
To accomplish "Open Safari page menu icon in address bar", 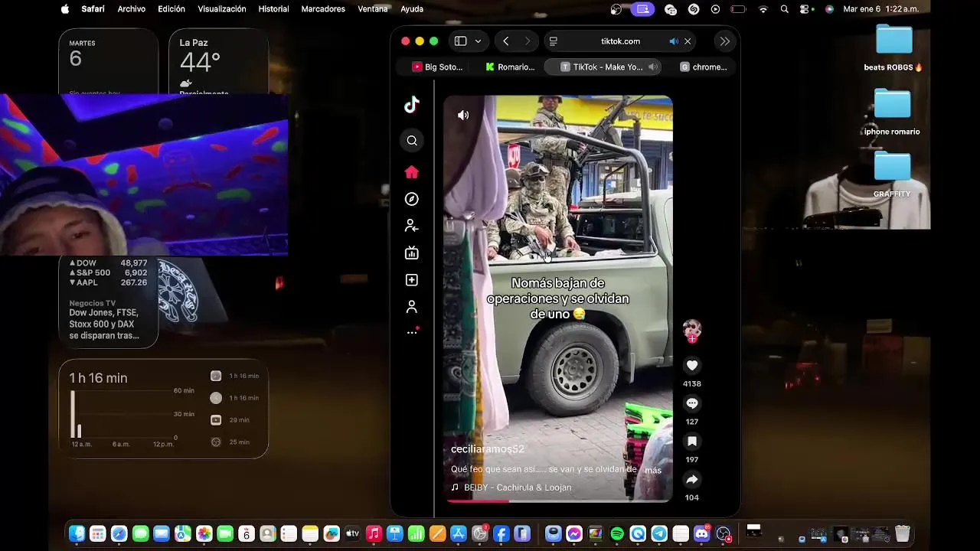I will click(x=554, y=41).
